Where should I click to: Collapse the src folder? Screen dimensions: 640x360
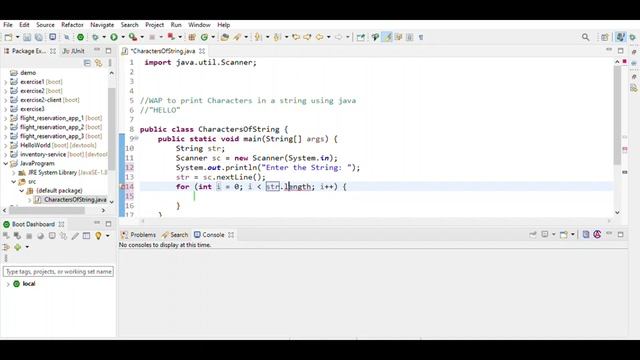tap(14, 182)
